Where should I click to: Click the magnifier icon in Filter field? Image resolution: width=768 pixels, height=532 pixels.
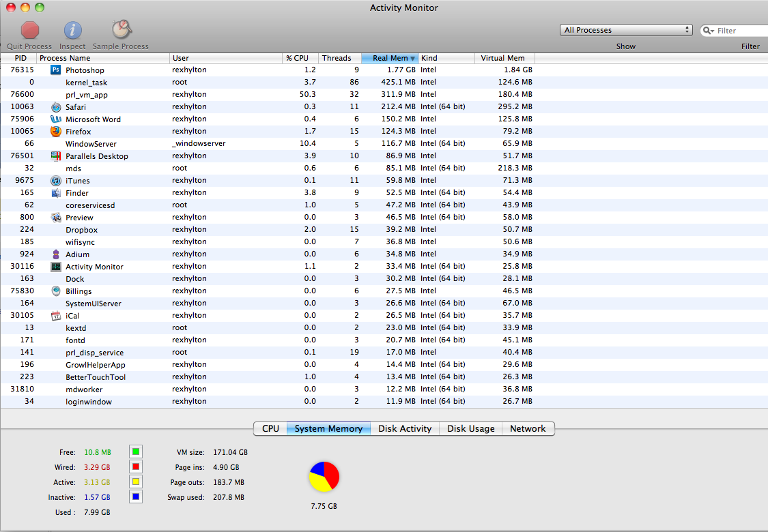(708, 30)
